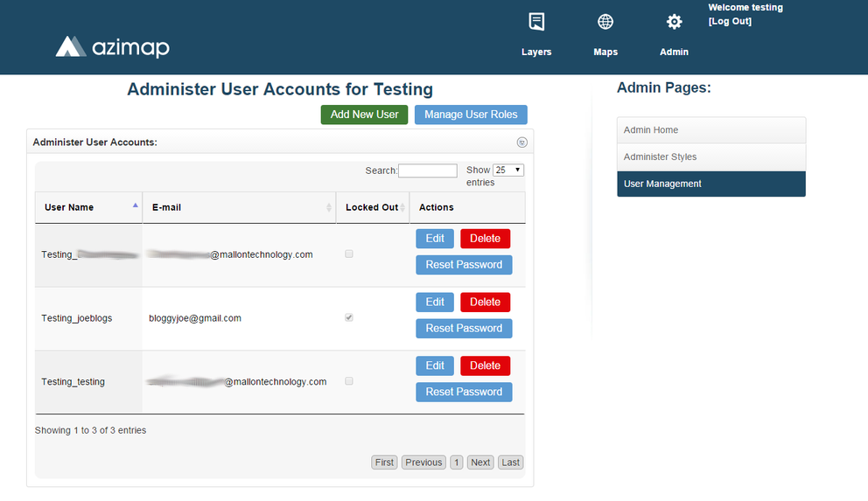The image size is (868, 501).
Task: Delete the Testing_joeblogs user
Action: [x=485, y=303]
